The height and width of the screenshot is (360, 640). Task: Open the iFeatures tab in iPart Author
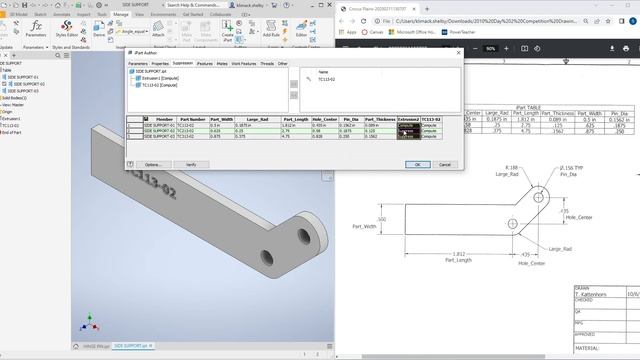(x=204, y=64)
